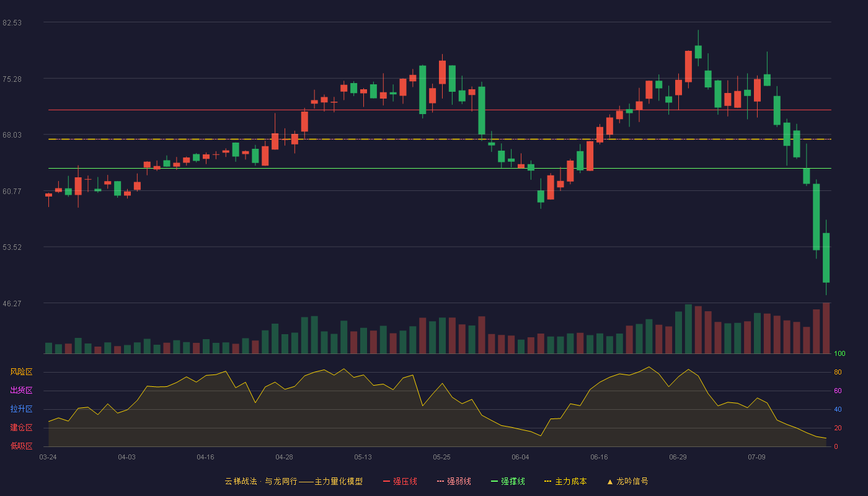The image size is (868, 496).
Task: Click the 风险区 zone label
Action: click(22, 372)
